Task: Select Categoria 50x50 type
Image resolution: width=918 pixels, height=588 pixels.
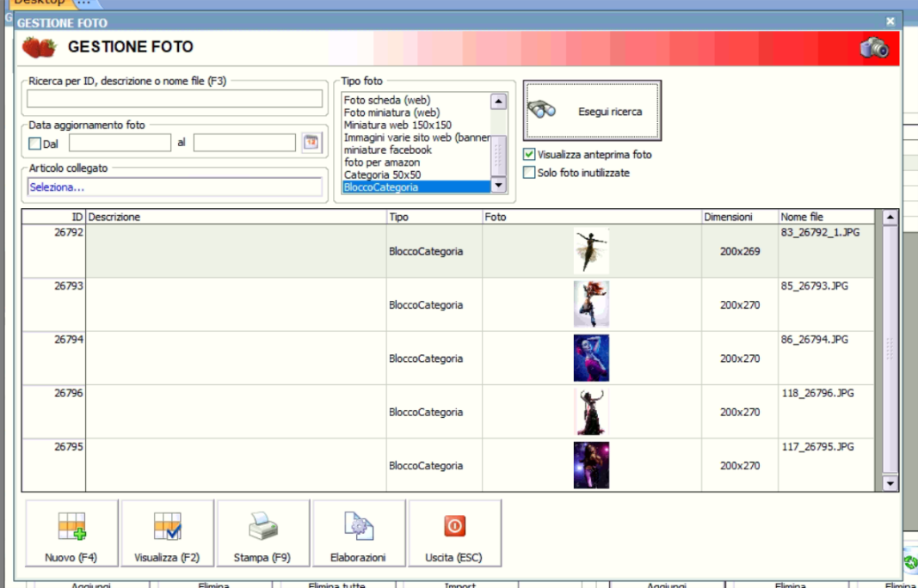Action: tap(382, 175)
